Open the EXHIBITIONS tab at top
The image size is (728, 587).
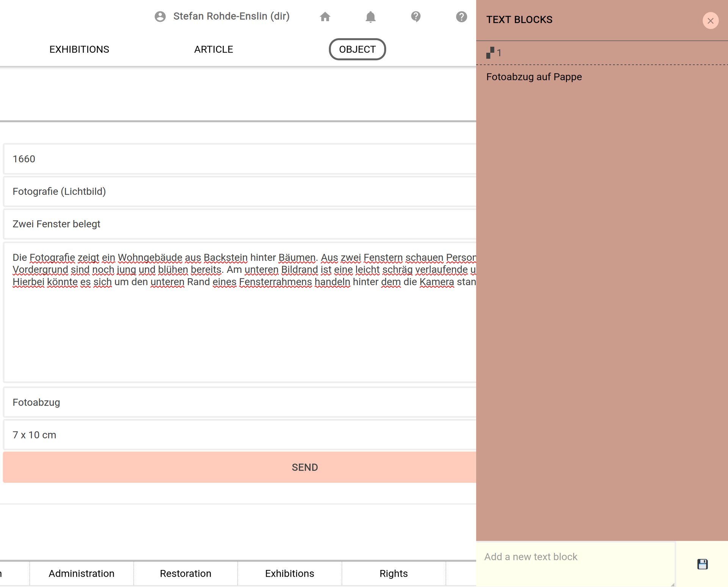pyautogui.click(x=79, y=49)
